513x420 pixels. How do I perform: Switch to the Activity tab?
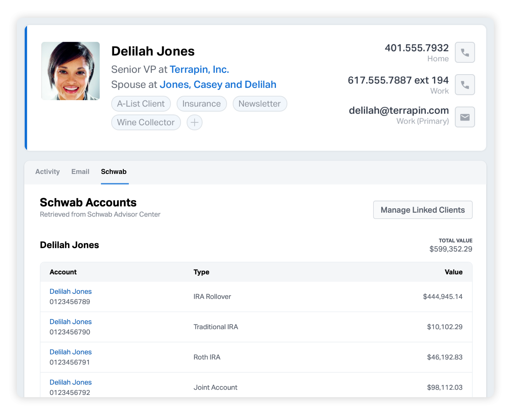click(x=48, y=171)
